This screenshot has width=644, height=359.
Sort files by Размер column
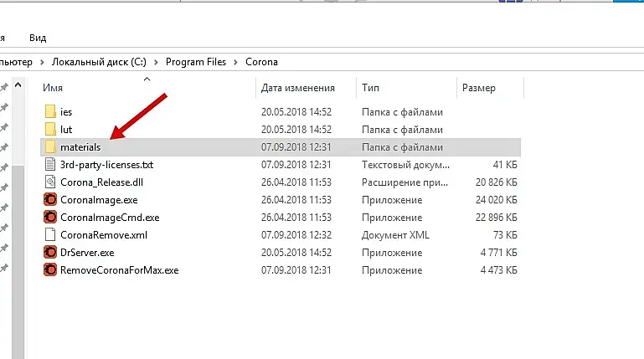[478, 88]
